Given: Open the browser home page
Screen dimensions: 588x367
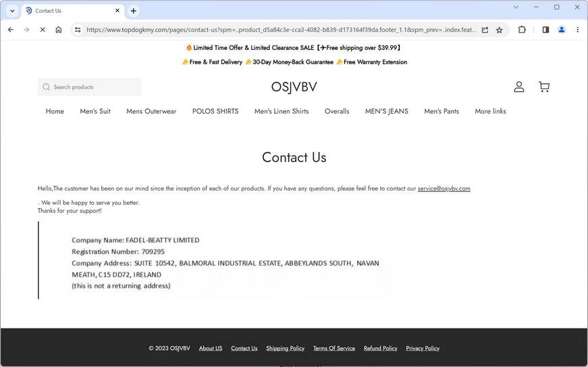Looking at the screenshot, I should 59,30.
